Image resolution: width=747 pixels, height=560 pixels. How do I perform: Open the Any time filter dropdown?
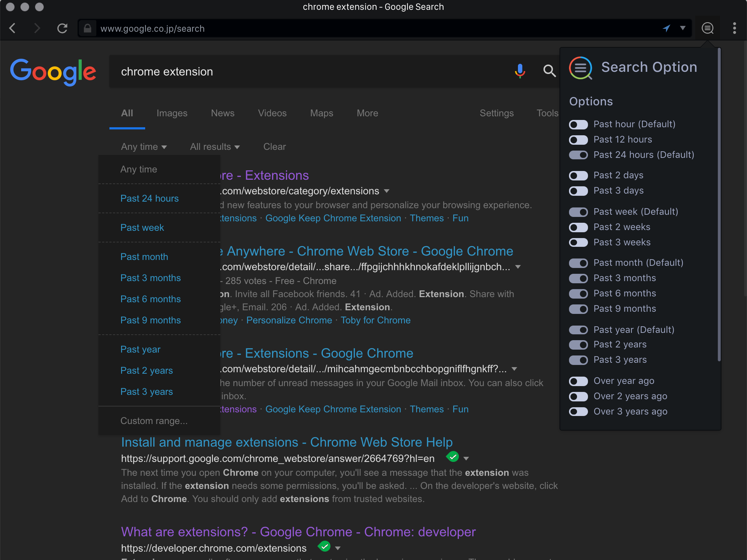pyautogui.click(x=144, y=147)
